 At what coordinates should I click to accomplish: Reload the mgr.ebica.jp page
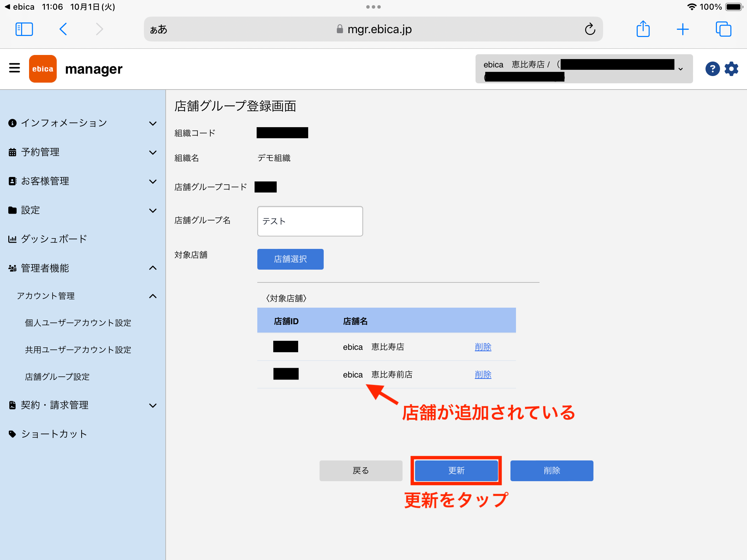click(x=590, y=29)
